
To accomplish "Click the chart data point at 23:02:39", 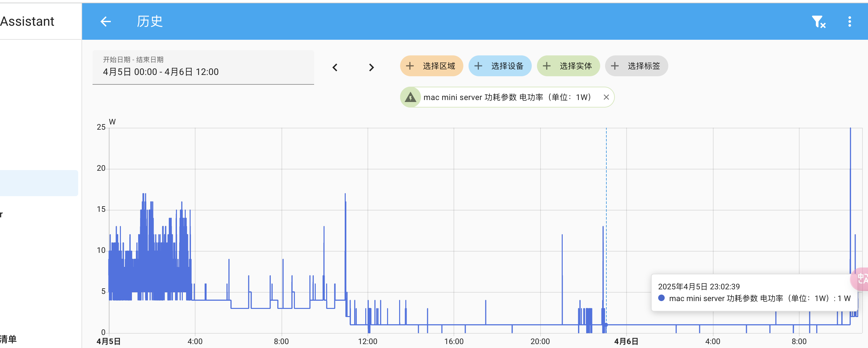I will click(606, 325).
